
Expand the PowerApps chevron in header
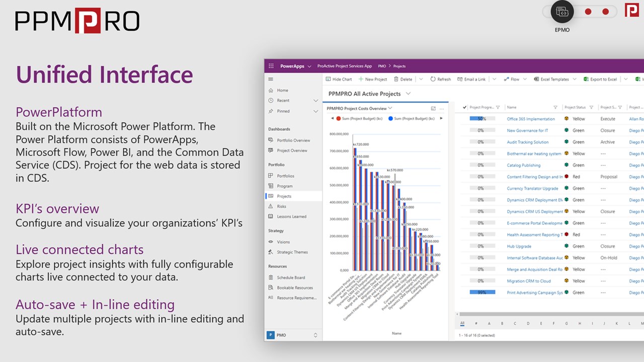[309, 66]
